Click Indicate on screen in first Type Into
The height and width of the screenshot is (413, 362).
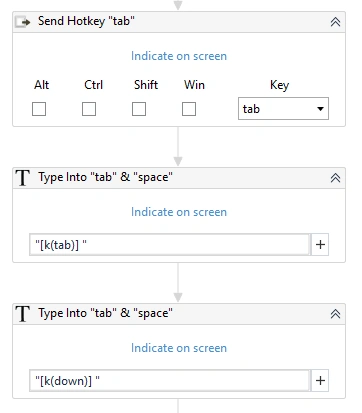pos(179,212)
